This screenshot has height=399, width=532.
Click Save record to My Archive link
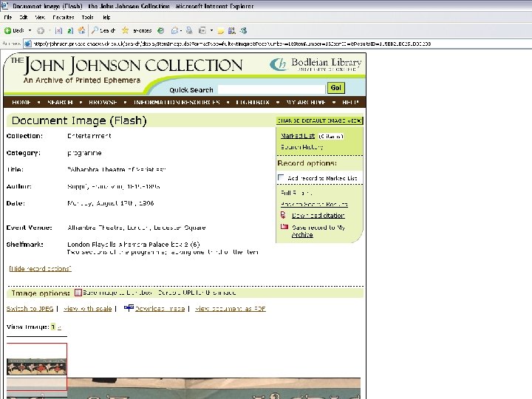click(318, 231)
